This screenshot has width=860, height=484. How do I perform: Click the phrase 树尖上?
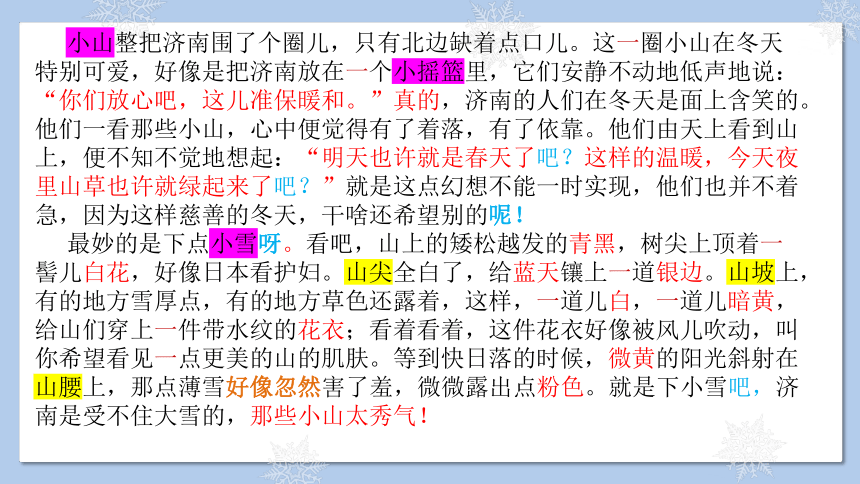coord(676,244)
